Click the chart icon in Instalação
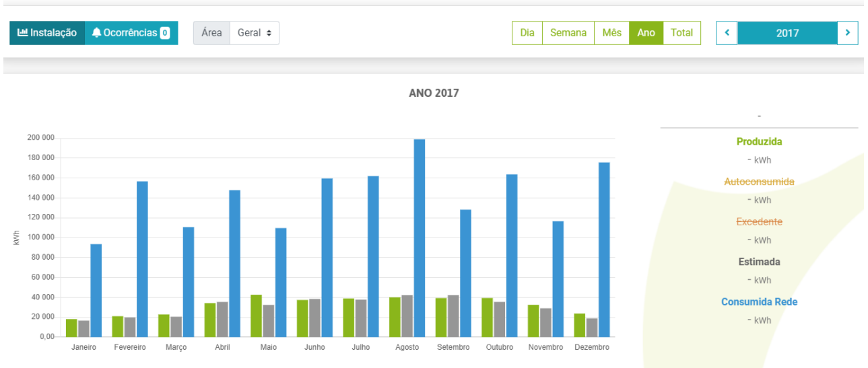 tap(22, 33)
